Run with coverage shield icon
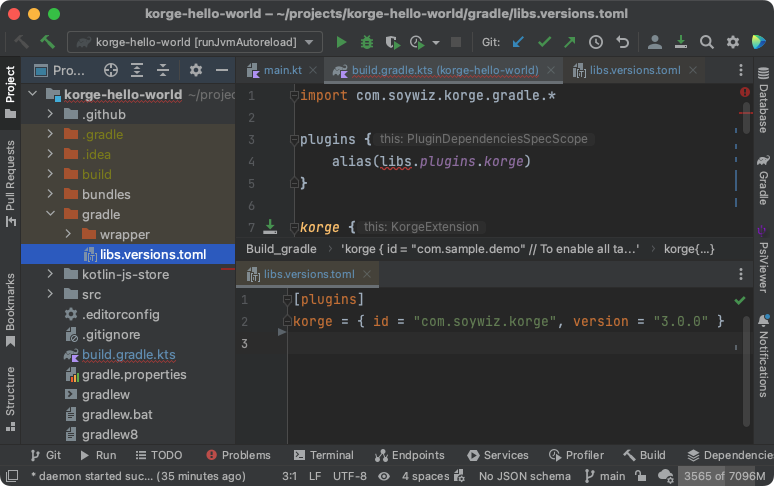This screenshot has height=486, width=774. (x=392, y=42)
